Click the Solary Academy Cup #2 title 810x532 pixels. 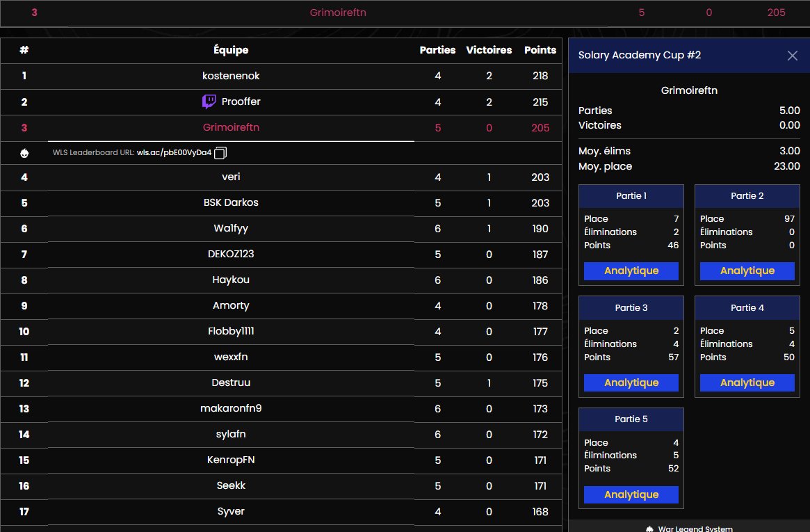(640, 55)
